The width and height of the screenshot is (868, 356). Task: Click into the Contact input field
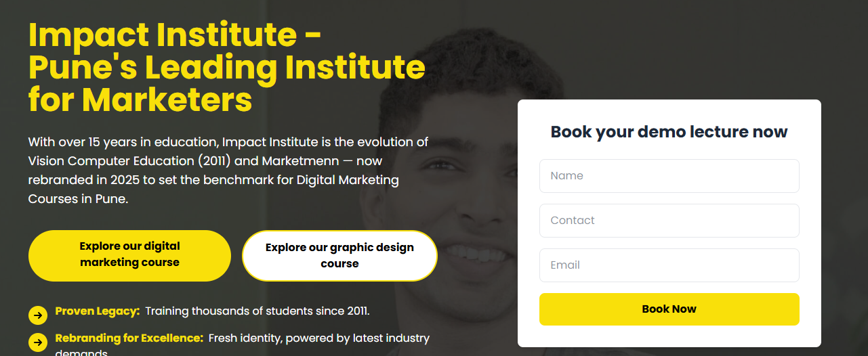tap(669, 221)
